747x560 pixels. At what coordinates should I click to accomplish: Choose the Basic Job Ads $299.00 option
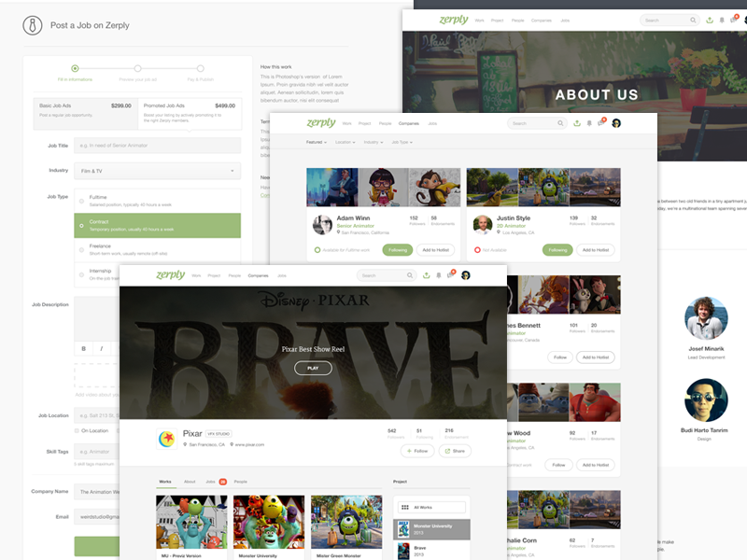(85, 114)
